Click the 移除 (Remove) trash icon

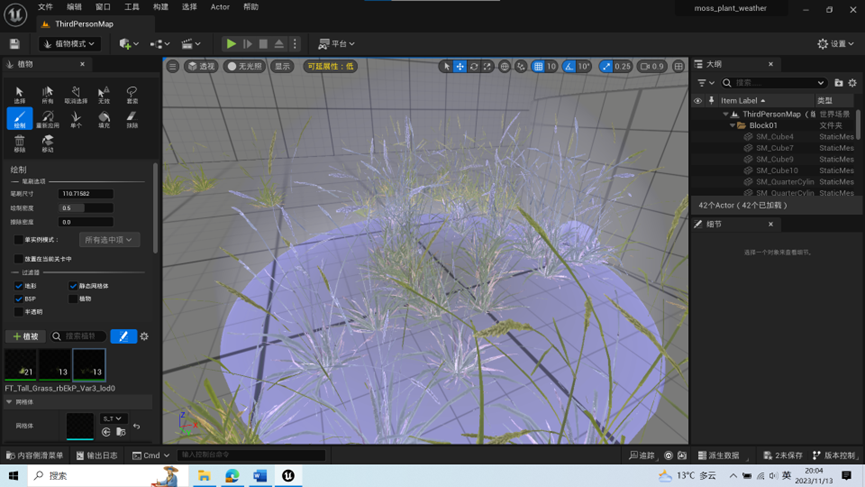pos(19,143)
